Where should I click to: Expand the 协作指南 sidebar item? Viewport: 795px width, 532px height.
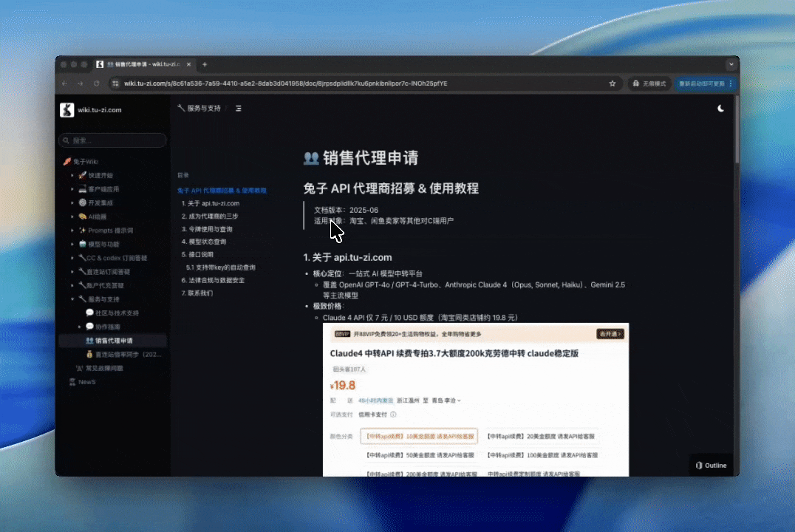(x=81, y=327)
